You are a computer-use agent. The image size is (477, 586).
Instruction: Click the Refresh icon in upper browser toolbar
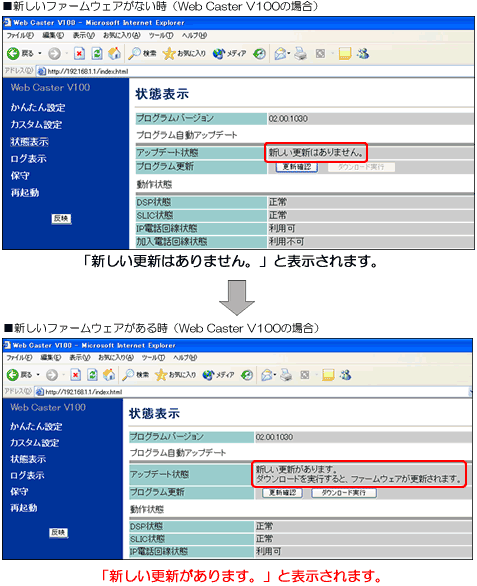tap(97, 53)
